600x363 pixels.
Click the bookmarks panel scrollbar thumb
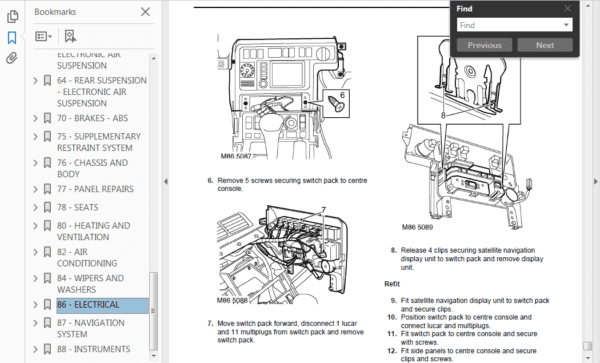(x=153, y=311)
